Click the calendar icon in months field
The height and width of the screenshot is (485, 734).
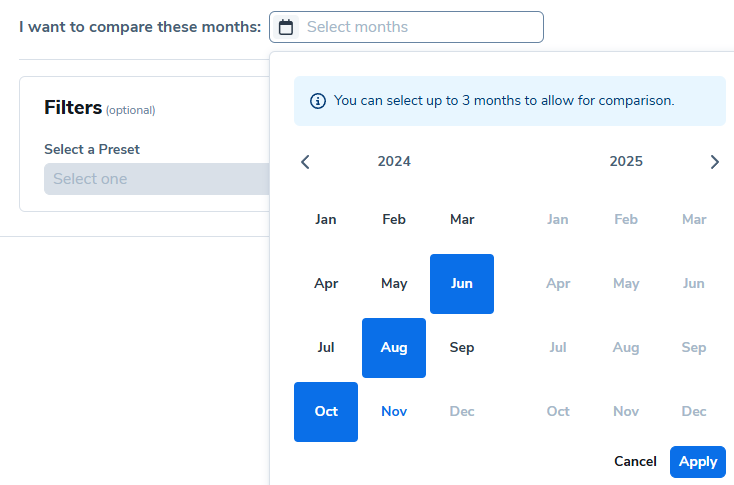pos(286,27)
